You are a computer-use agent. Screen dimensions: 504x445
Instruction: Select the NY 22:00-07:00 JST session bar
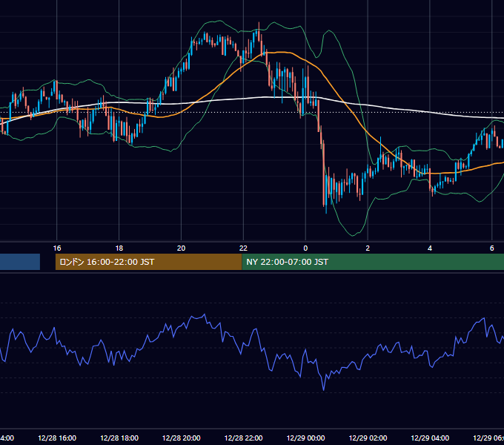click(x=373, y=262)
